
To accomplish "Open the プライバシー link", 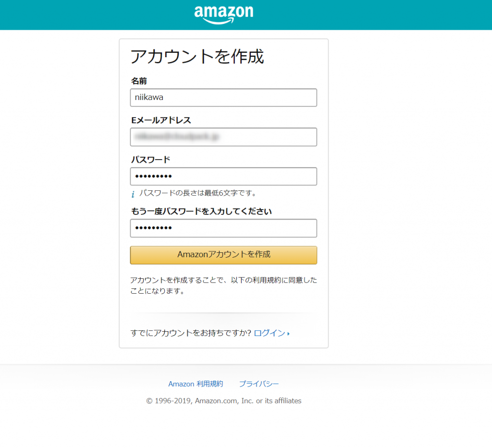I will (x=258, y=384).
